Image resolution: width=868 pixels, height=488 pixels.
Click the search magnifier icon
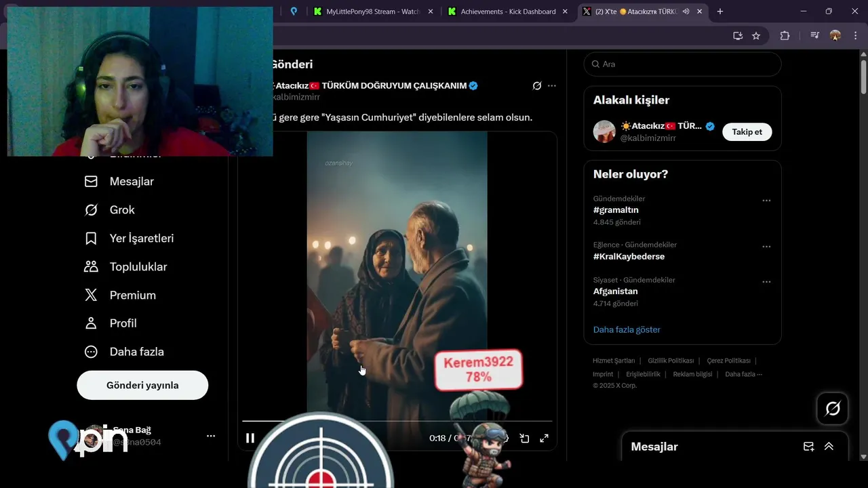pyautogui.click(x=596, y=64)
